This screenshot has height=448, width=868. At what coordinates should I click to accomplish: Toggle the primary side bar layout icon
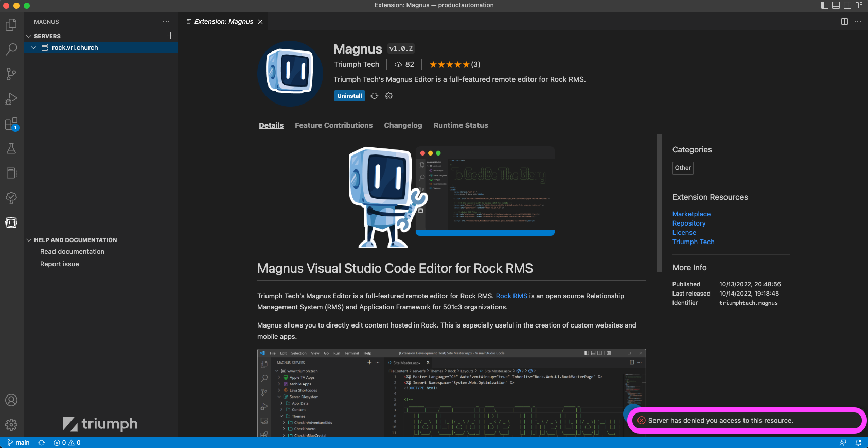825,5
